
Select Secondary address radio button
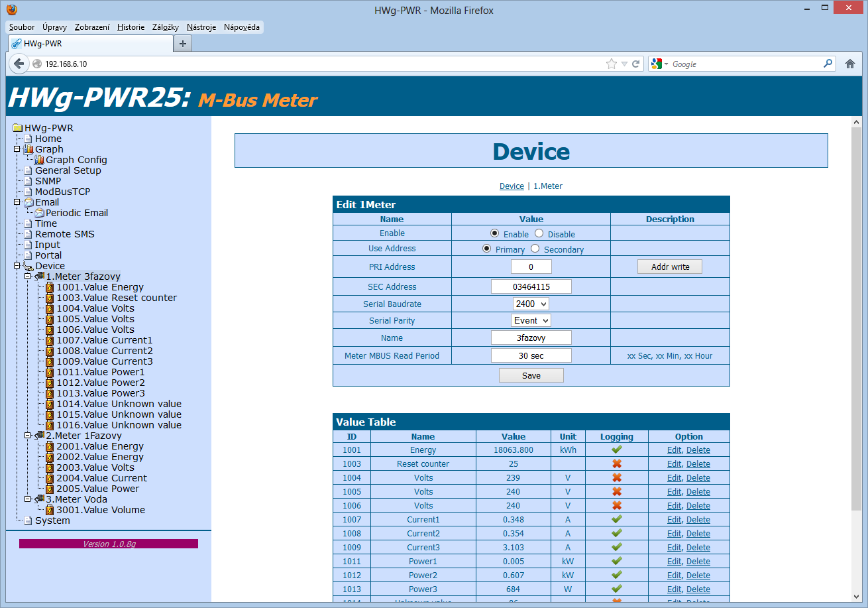(535, 249)
